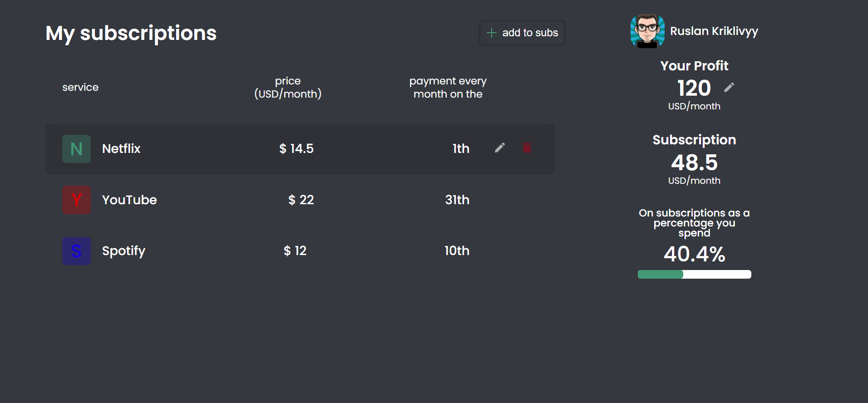Screen dimensions: 868x403
Task: Open Ruslan Kriklivyy profile name
Action: click(x=714, y=31)
